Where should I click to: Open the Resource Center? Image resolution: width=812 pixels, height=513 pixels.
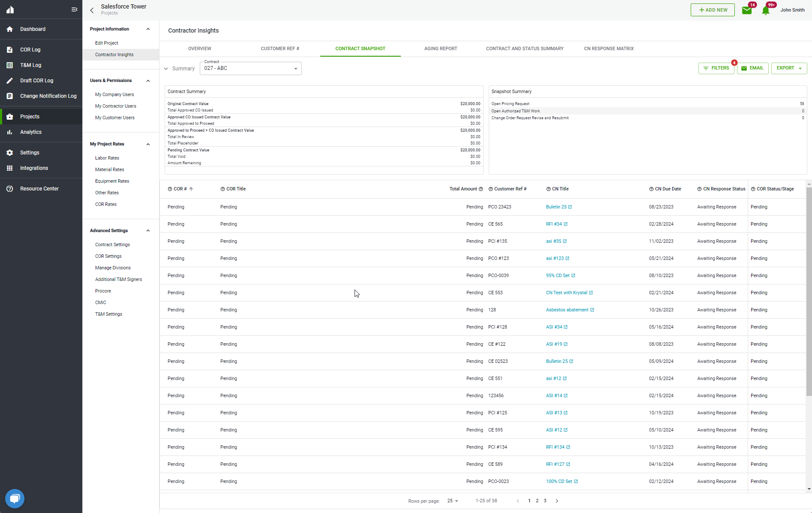(x=39, y=188)
